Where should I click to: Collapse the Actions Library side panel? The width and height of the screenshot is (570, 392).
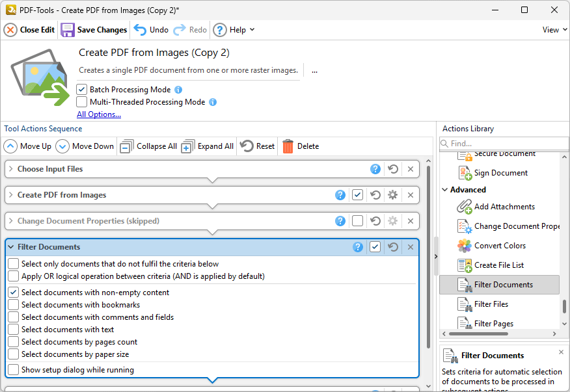coord(436,257)
